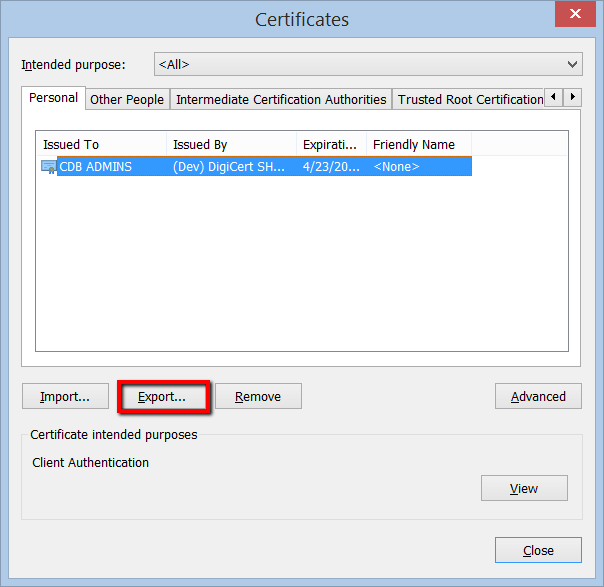Export the selected certificate
Viewport: 604px width, 587px height.
(162, 397)
